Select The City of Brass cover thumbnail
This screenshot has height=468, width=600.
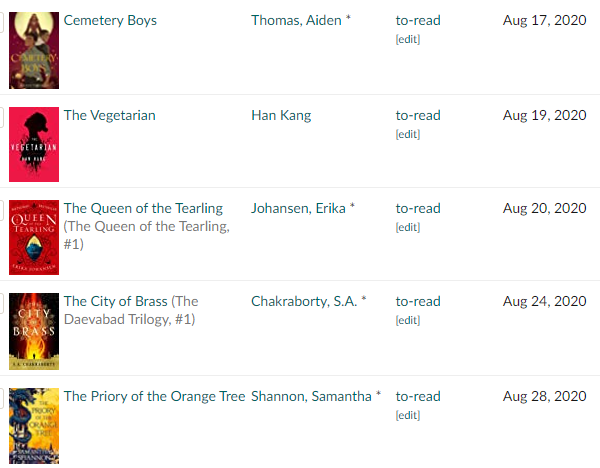pos(34,332)
